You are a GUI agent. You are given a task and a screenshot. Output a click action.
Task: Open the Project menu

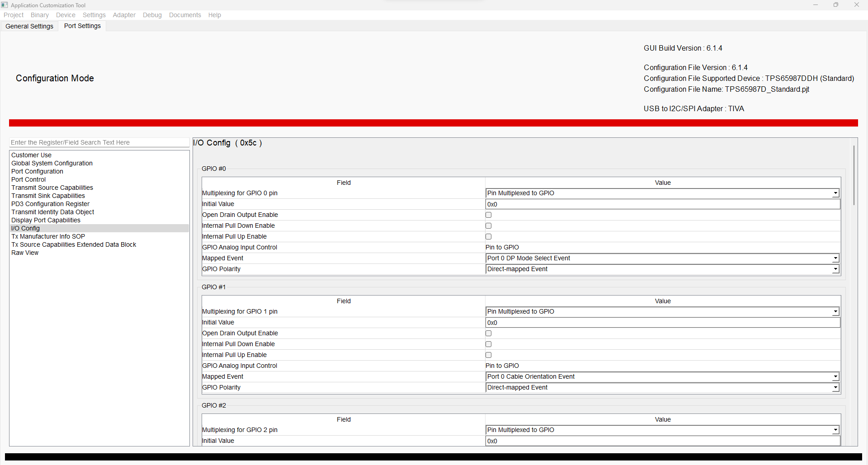point(14,15)
